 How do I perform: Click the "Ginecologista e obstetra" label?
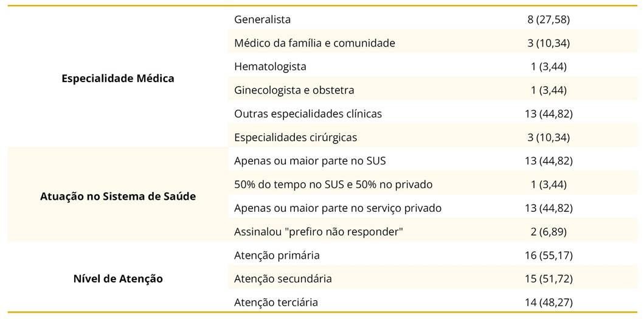(294, 90)
